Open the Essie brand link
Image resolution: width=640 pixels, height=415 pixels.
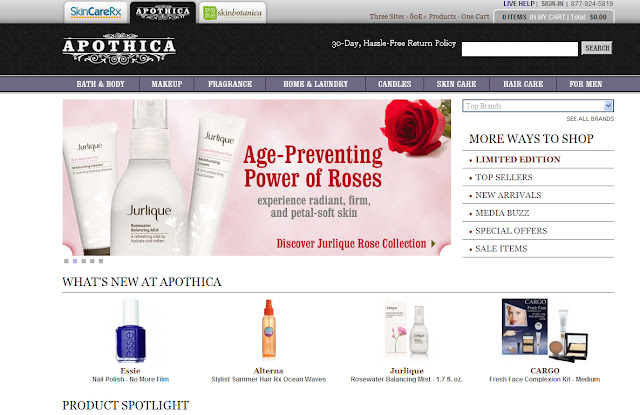(x=130, y=371)
